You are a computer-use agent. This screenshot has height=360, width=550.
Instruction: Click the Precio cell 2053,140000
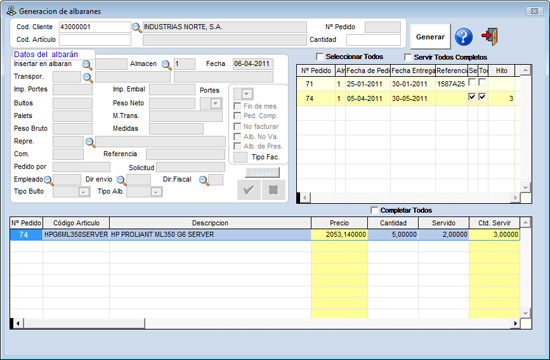point(339,235)
